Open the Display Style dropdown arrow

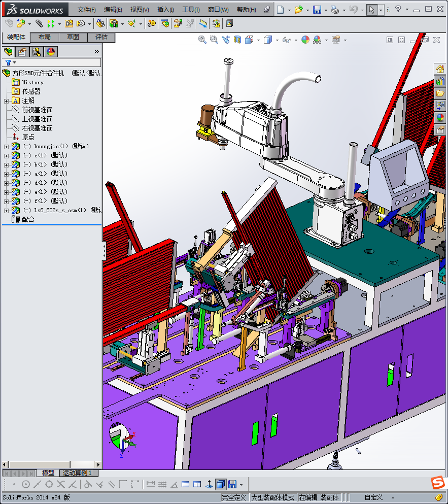277,40
